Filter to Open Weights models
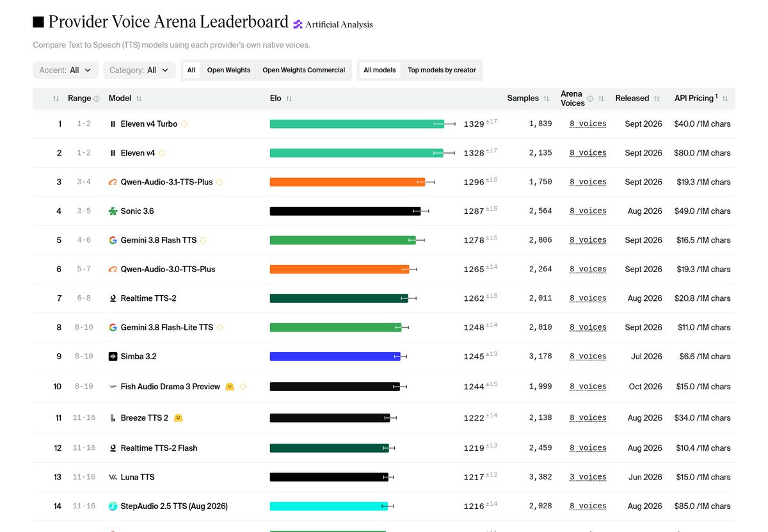Viewport: 768px width, 532px height. coord(228,70)
